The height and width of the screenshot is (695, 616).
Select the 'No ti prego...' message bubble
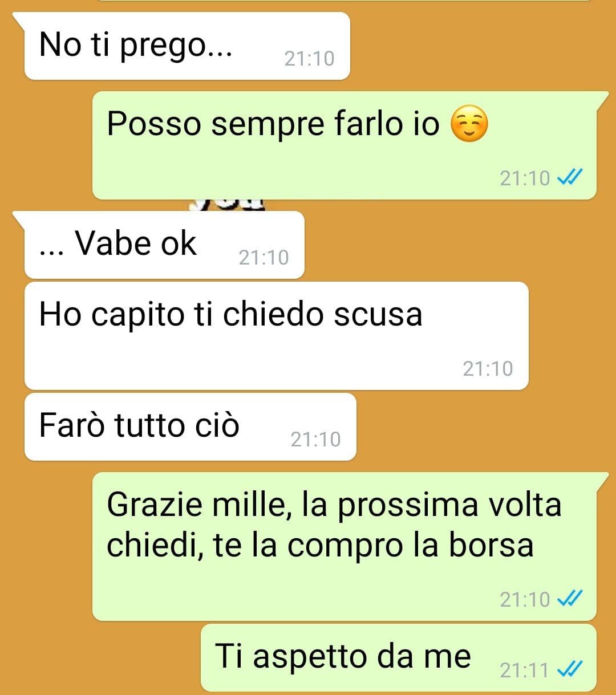click(187, 46)
